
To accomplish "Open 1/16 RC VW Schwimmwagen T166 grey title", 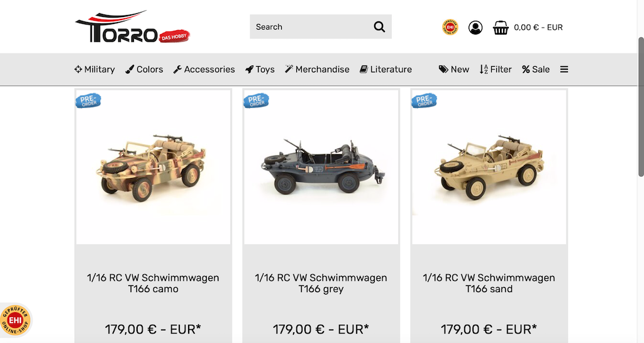I will pyautogui.click(x=321, y=283).
